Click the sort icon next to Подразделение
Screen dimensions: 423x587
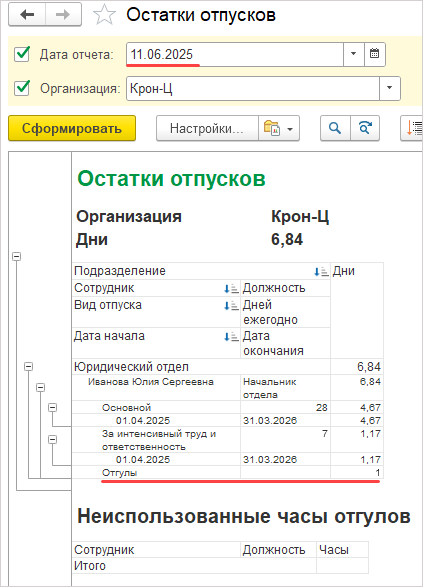tap(321, 271)
